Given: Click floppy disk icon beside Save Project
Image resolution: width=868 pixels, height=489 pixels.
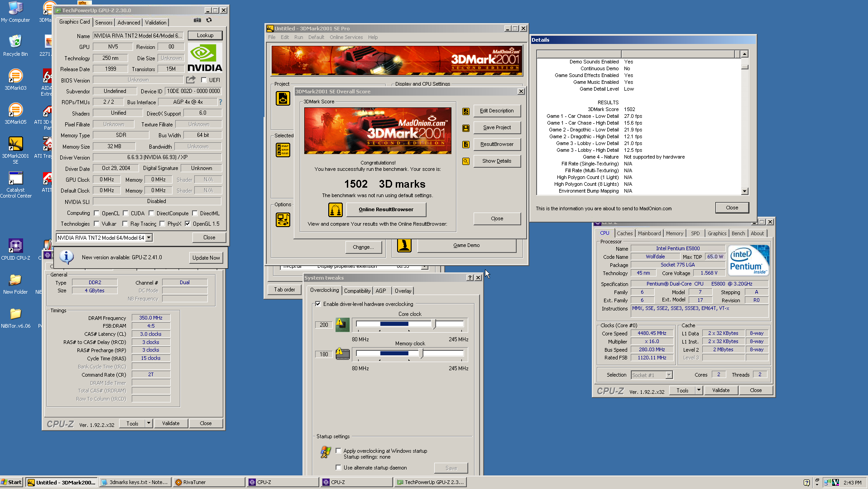Looking at the screenshot, I should [x=466, y=128].
